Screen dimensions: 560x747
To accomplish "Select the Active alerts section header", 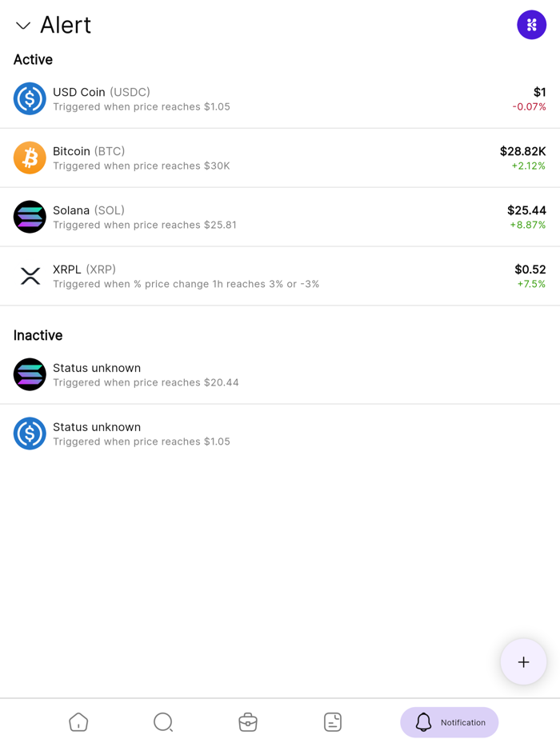I will pyautogui.click(x=32, y=59).
